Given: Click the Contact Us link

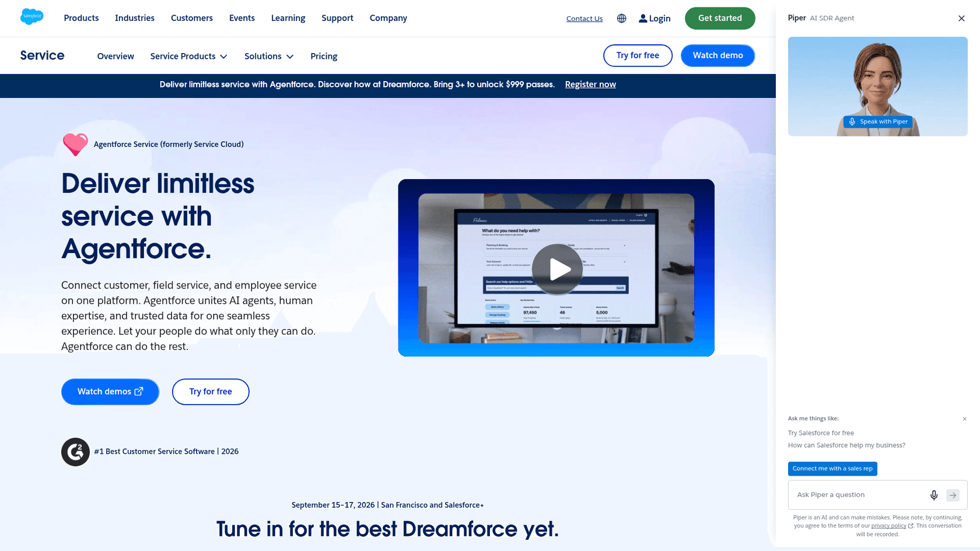Looking at the screenshot, I should (x=584, y=19).
